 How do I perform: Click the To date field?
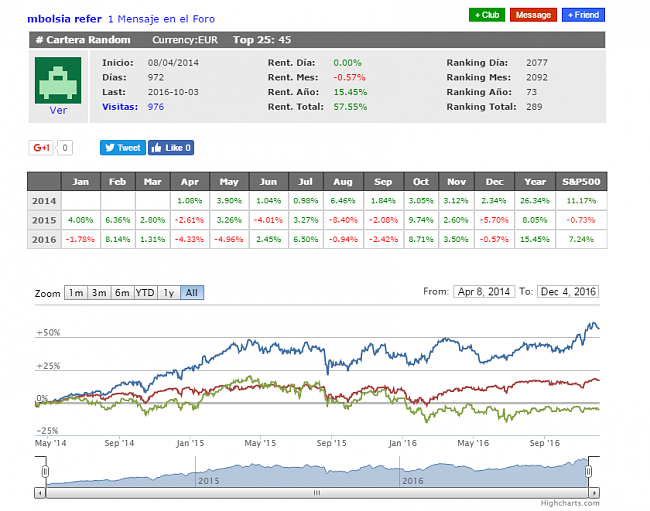click(x=567, y=292)
